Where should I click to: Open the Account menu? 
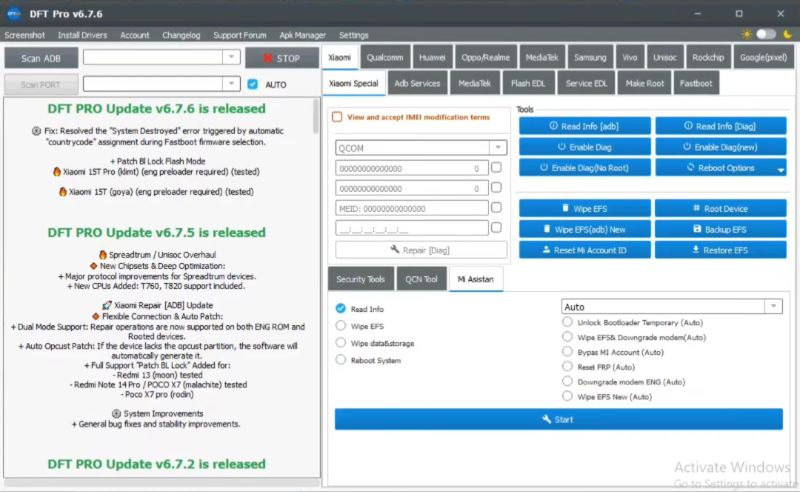(x=135, y=35)
